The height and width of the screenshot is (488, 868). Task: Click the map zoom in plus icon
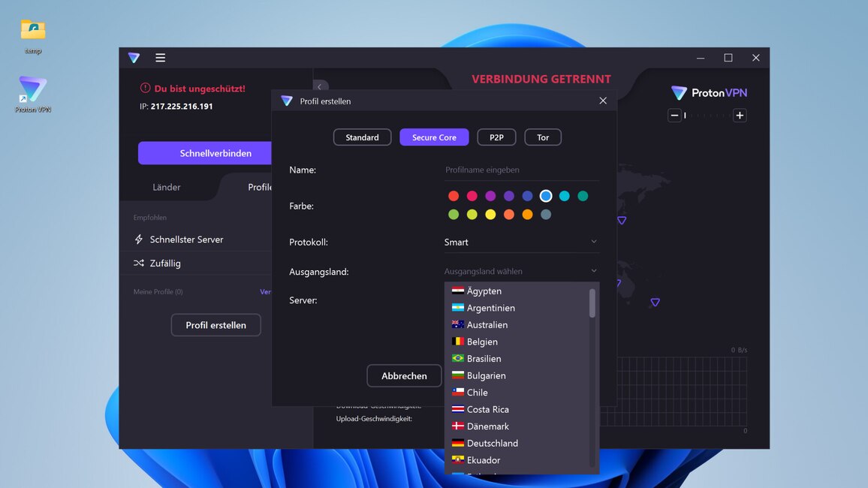(740, 115)
